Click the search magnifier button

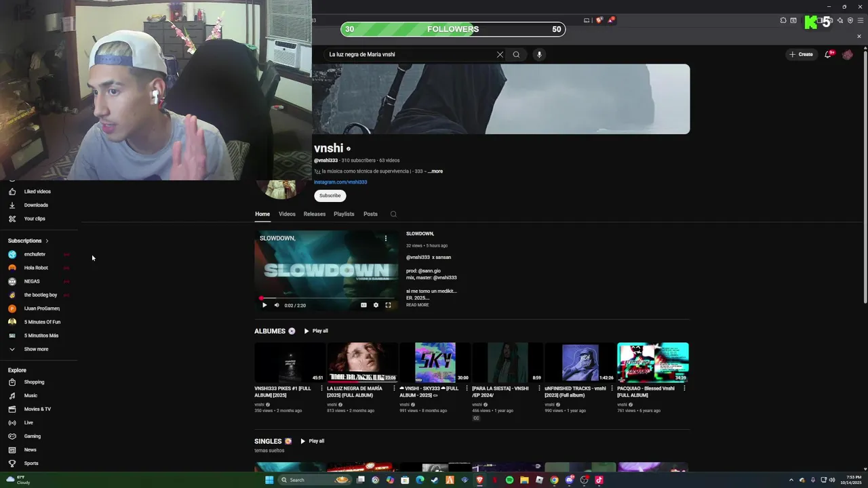pos(516,54)
